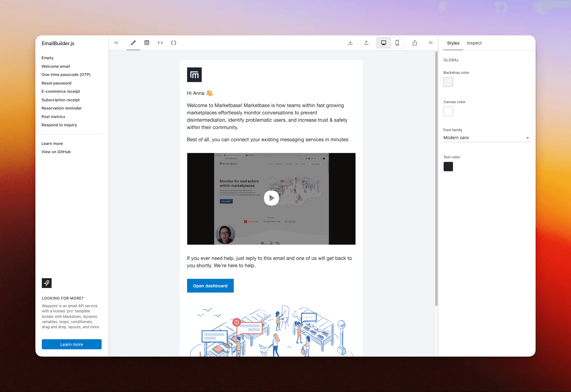Open View on GitHub link
The height and width of the screenshot is (392, 571).
coord(56,152)
